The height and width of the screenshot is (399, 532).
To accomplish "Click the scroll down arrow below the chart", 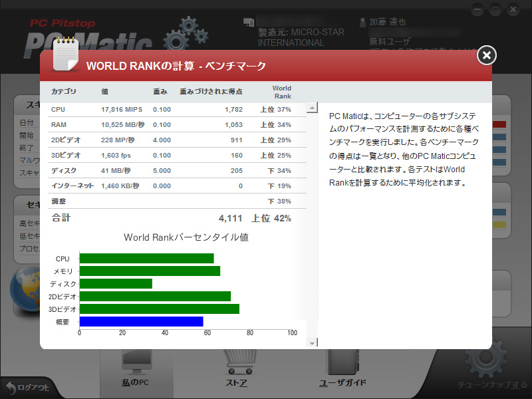I will (312, 342).
